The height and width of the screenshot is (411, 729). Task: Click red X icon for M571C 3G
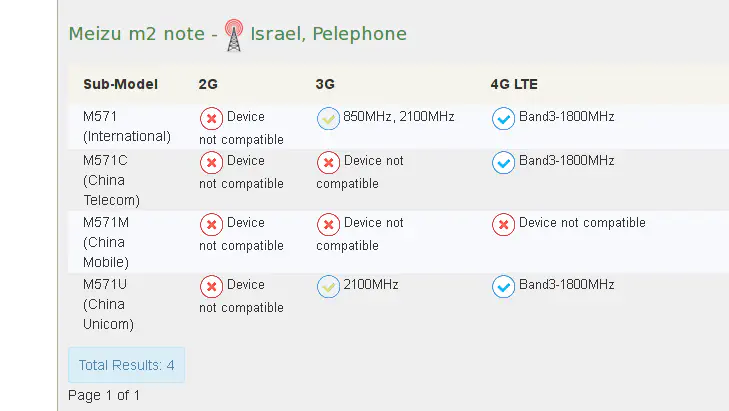328,162
